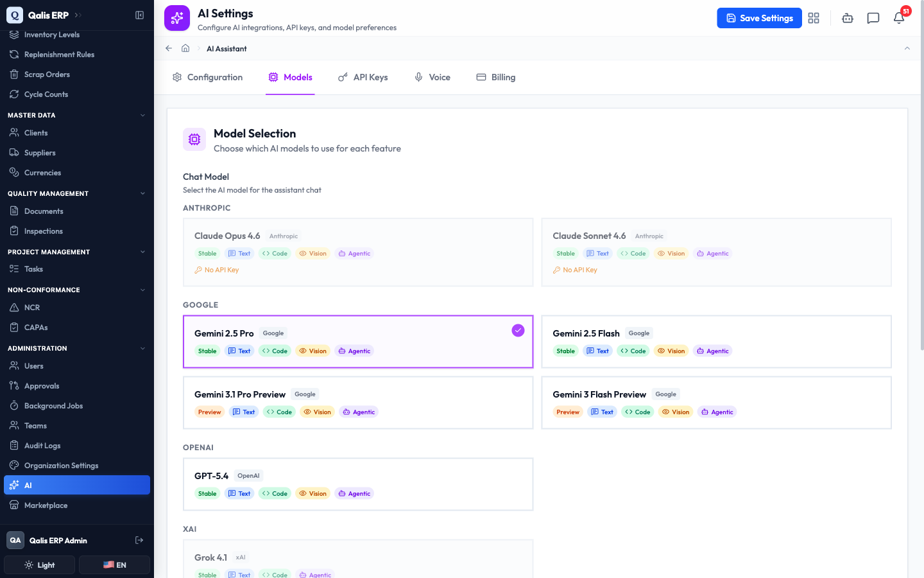Image resolution: width=924 pixels, height=578 pixels.
Task: Collapse the Project Management section
Action: 142,252
